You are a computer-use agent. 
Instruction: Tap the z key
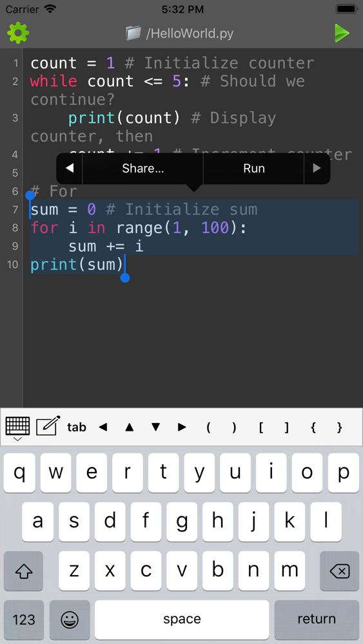pyautogui.click(x=74, y=571)
